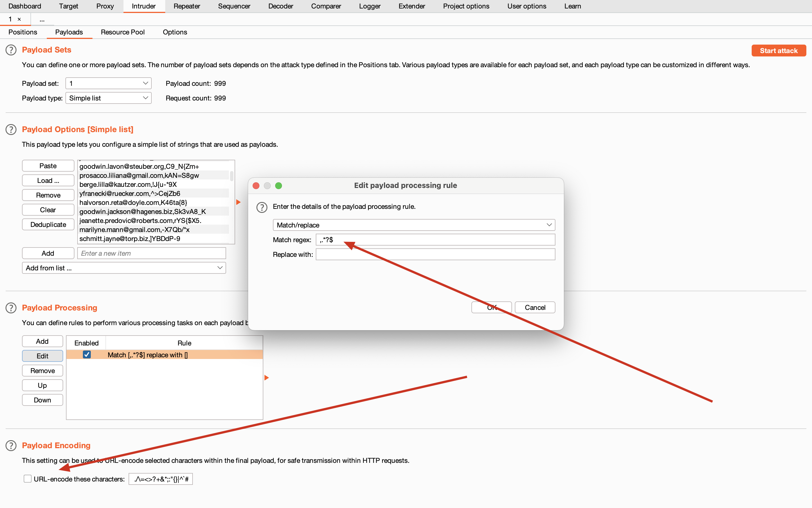Click Rule column header
The width and height of the screenshot is (812, 508).
click(x=184, y=343)
